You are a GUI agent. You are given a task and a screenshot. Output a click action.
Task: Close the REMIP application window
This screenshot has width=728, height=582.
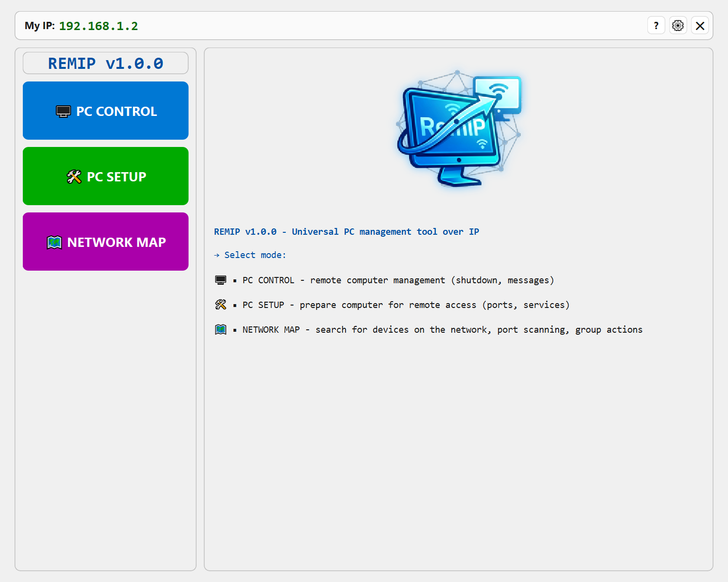click(699, 25)
